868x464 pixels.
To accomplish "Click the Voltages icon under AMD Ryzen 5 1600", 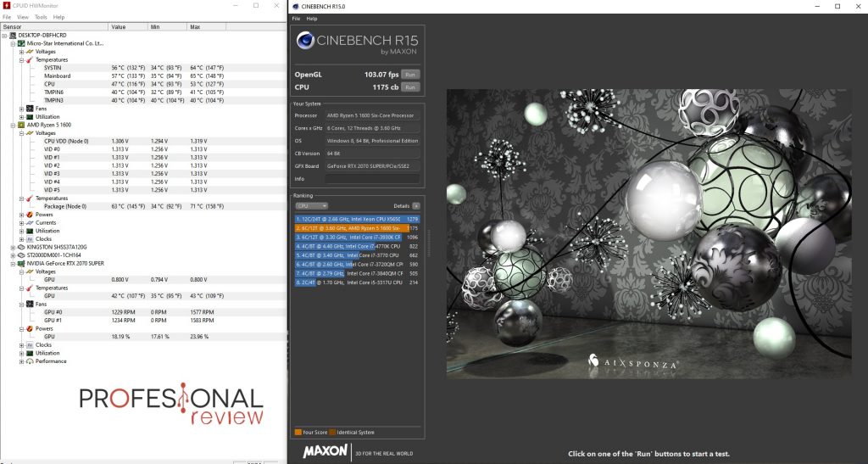I will 30,133.
